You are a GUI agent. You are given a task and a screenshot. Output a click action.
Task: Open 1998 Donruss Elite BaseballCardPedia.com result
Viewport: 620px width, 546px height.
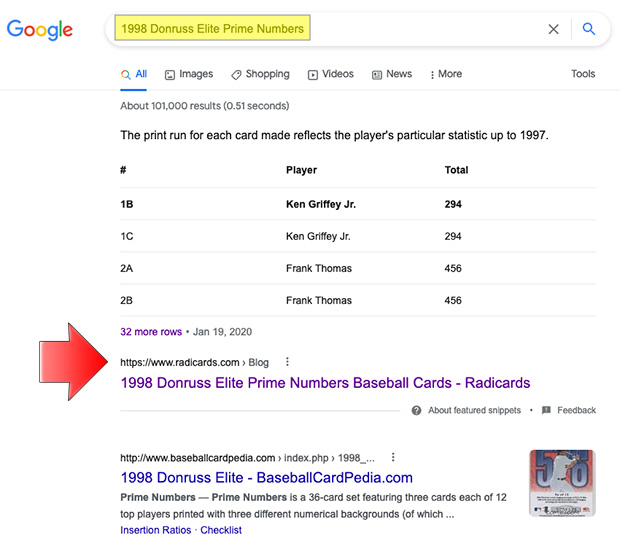click(267, 478)
